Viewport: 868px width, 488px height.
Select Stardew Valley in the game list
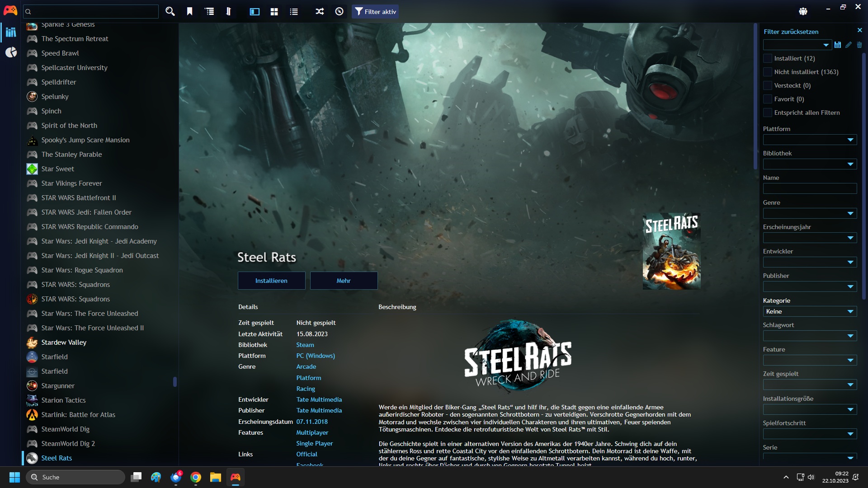point(63,342)
